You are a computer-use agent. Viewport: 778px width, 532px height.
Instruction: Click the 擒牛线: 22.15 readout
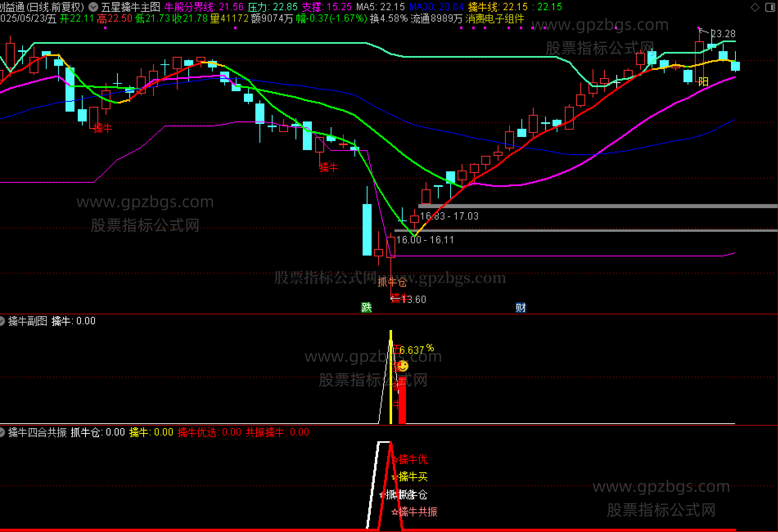tap(498, 7)
